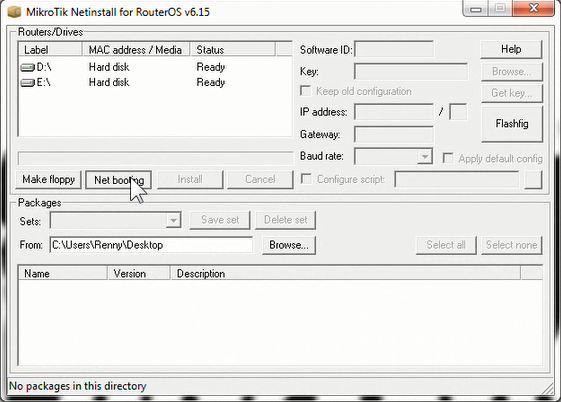Sort by MAC address / Media column
This screenshot has width=561, height=402.
136,50
